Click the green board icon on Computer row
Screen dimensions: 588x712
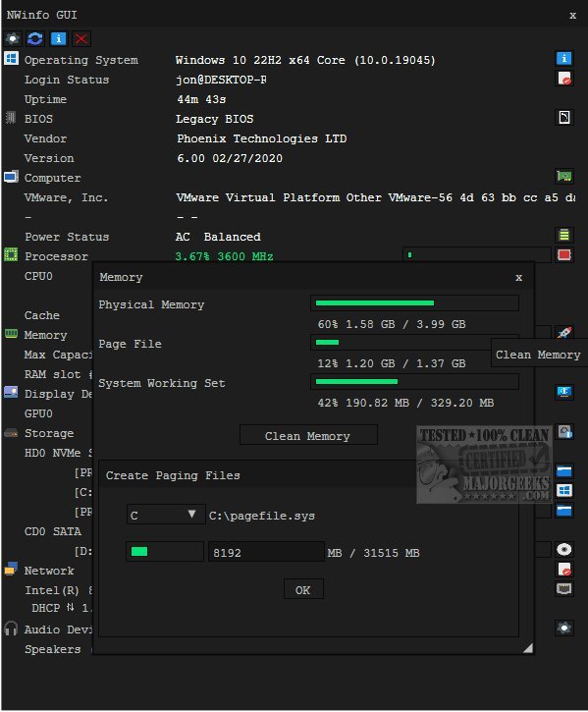point(563,176)
